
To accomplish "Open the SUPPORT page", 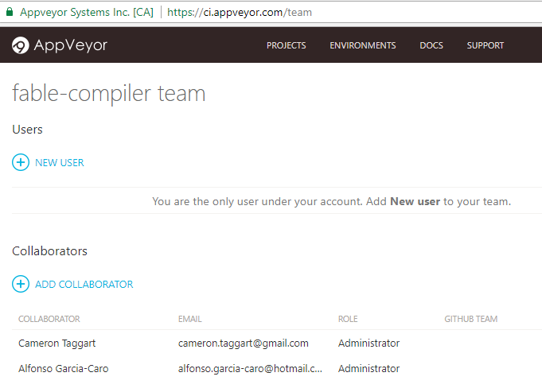I will pos(485,45).
